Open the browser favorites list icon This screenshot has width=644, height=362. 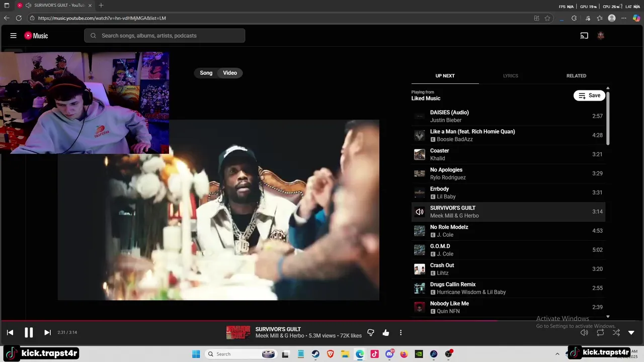600,18
